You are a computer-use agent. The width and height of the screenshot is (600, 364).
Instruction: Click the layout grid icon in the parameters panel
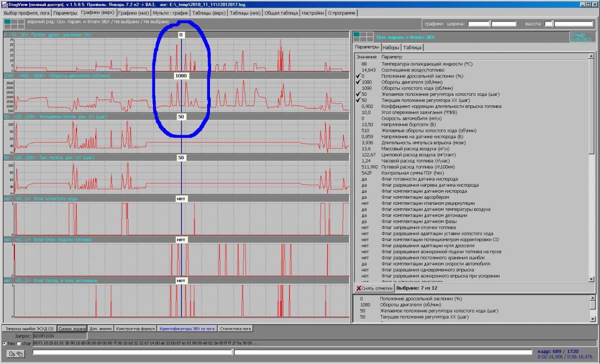click(x=363, y=36)
